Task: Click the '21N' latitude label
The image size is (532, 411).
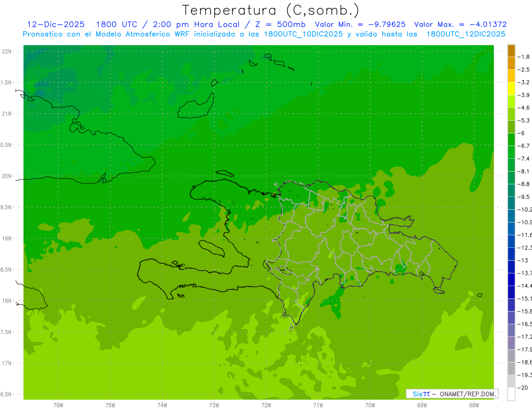Action: [x=7, y=114]
